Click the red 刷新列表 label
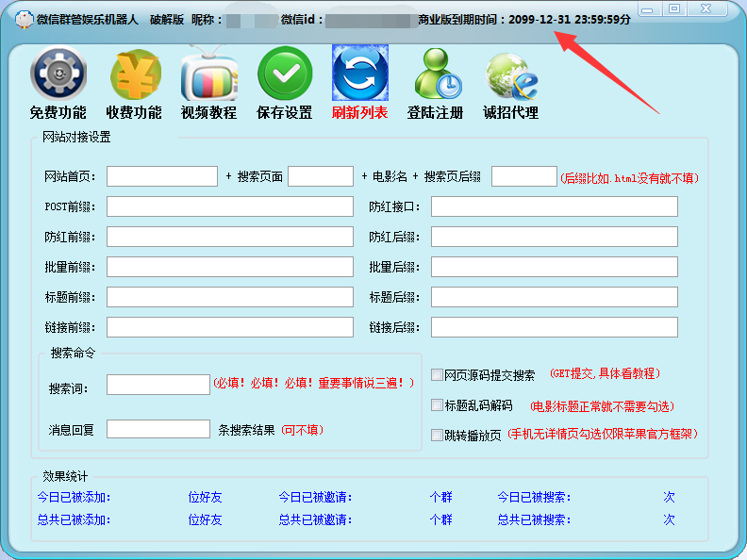This screenshot has height=560, width=747. pyautogui.click(x=359, y=113)
